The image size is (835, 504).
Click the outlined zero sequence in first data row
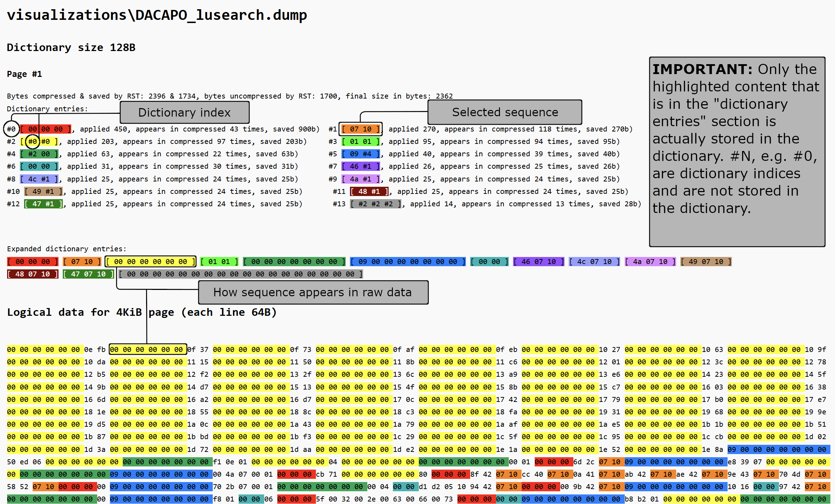click(147, 349)
